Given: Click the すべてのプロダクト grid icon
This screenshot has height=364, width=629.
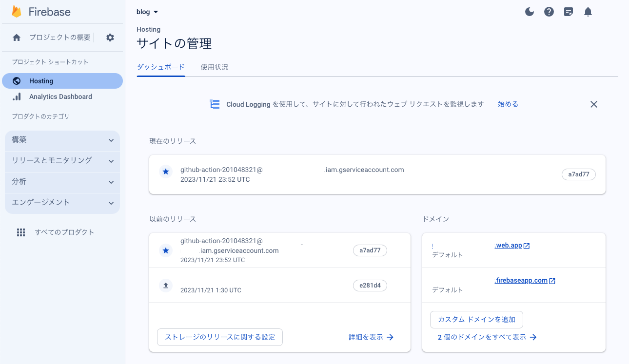Looking at the screenshot, I should (x=21, y=232).
